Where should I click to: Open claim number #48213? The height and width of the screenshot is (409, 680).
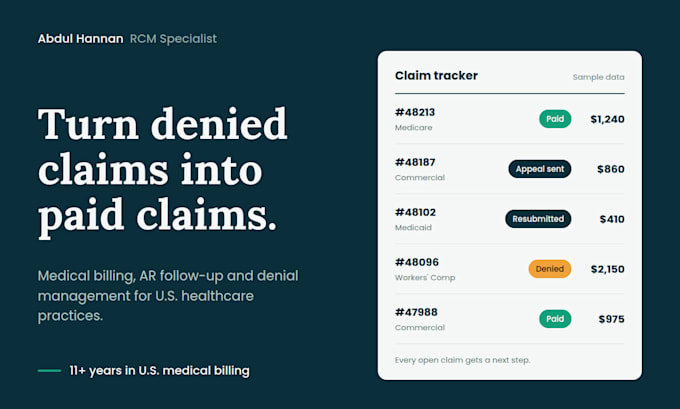pos(415,112)
